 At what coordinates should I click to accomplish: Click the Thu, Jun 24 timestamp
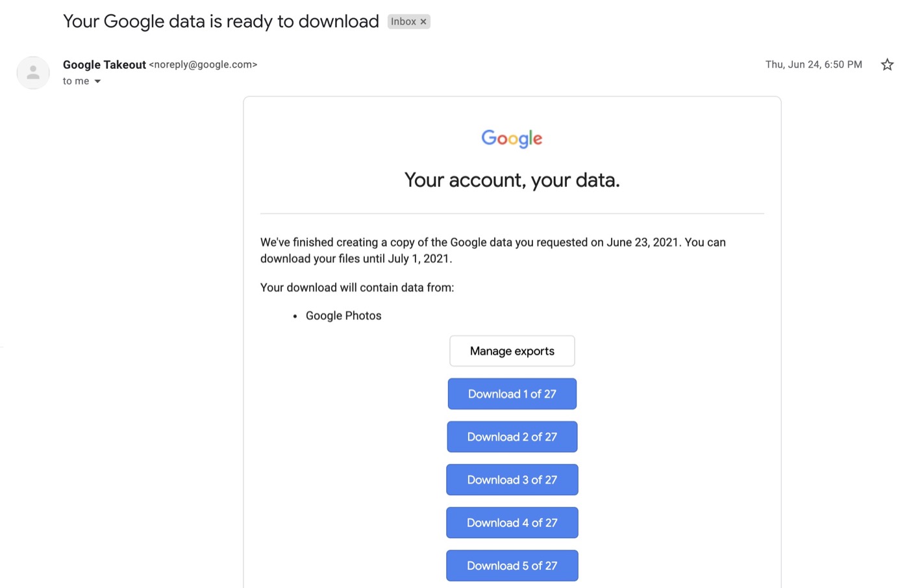tap(814, 64)
